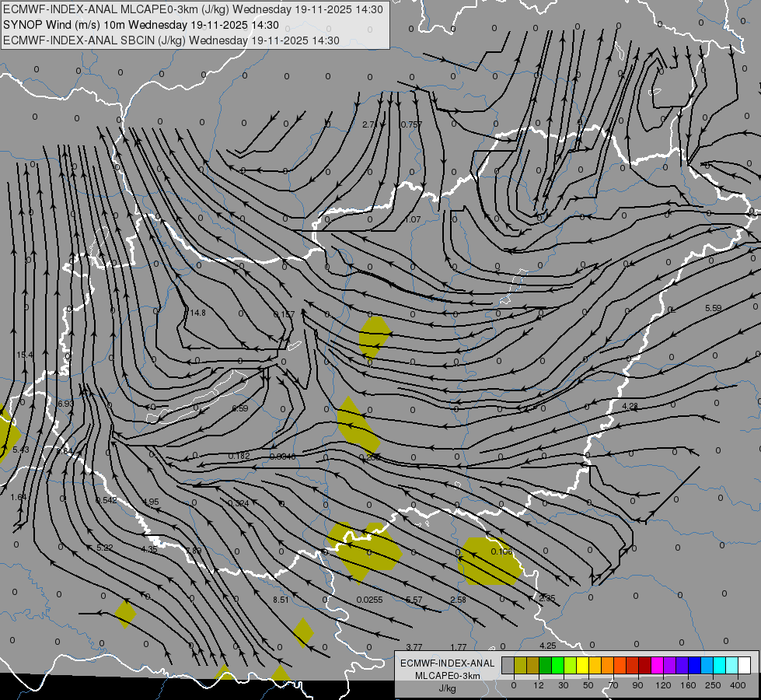Click the 0.106 value inside olive hexagon
The width and height of the screenshot is (761, 700).
502,551
